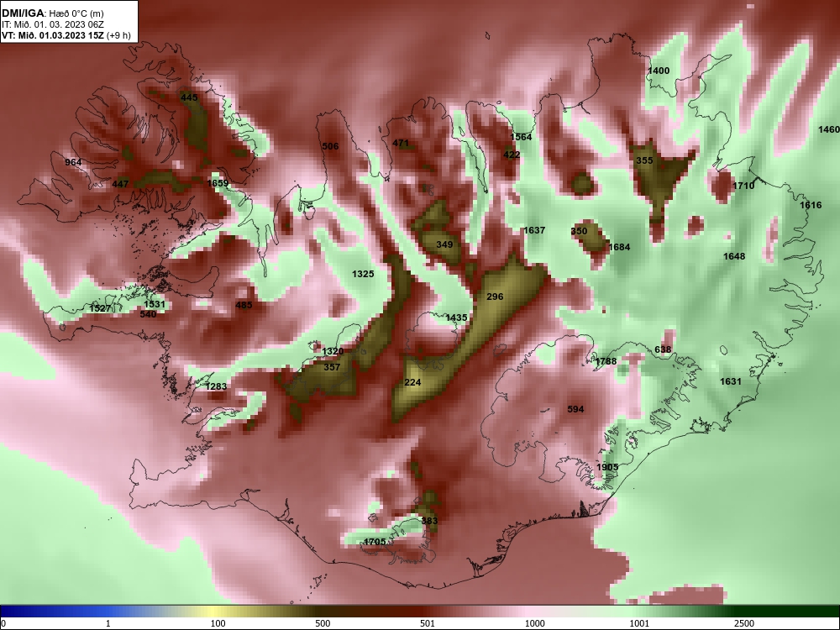Select the 471 height value
Viewport: 840px width, 630px height.
pyautogui.click(x=401, y=143)
